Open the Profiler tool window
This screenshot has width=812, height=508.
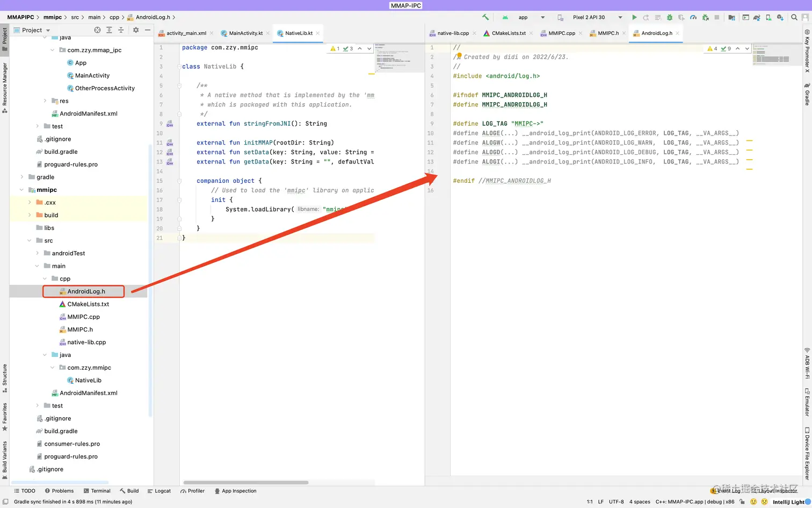coord(193,491)
